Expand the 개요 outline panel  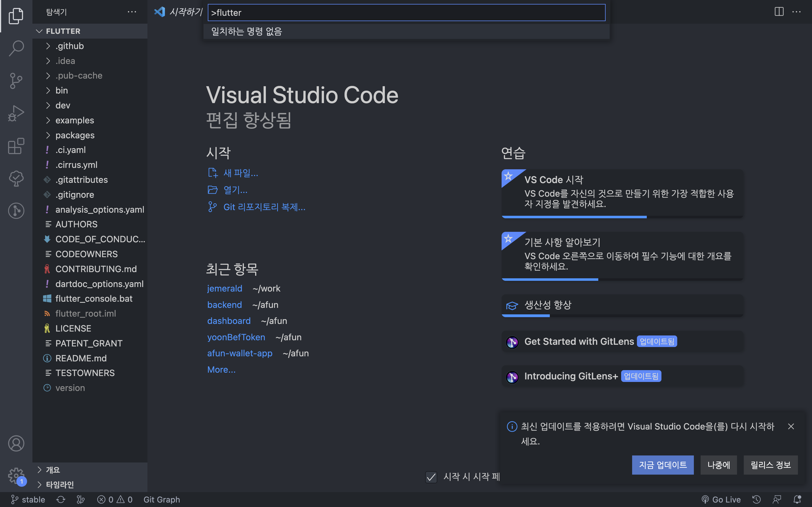[x=53, y=470]
